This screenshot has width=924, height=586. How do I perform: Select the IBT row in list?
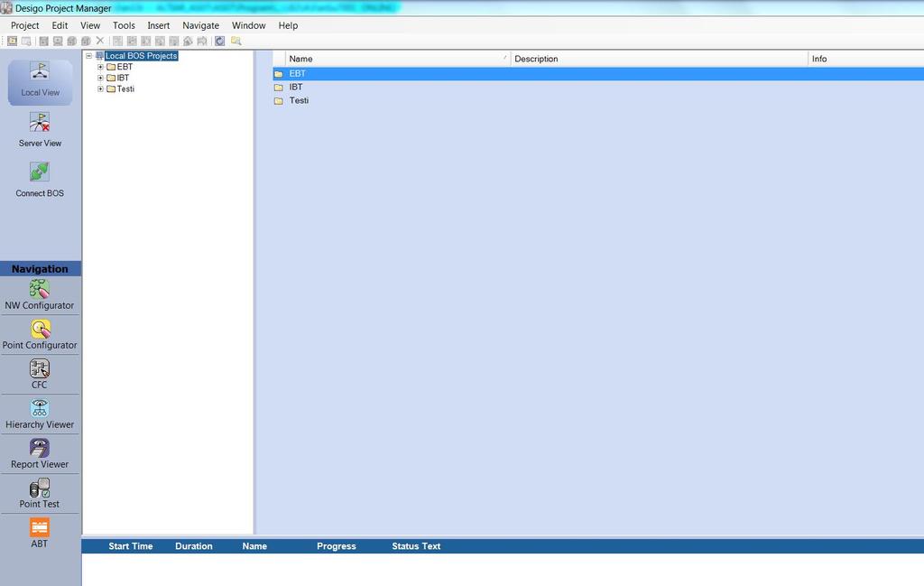click(x=598, y=88)
